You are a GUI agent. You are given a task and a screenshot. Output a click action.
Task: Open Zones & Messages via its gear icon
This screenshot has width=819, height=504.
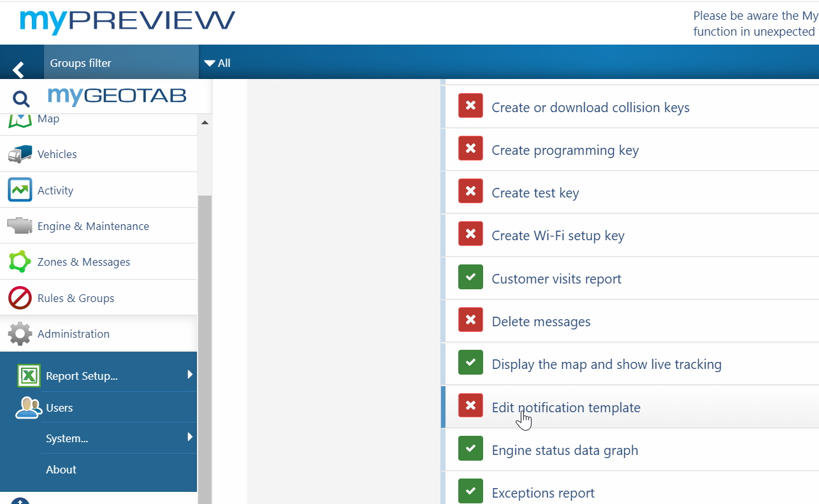coord(20,261)
